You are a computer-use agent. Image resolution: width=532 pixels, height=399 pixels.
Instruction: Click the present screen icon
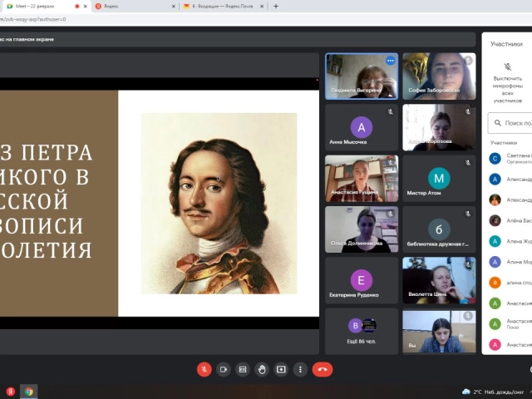pos(281,369)
